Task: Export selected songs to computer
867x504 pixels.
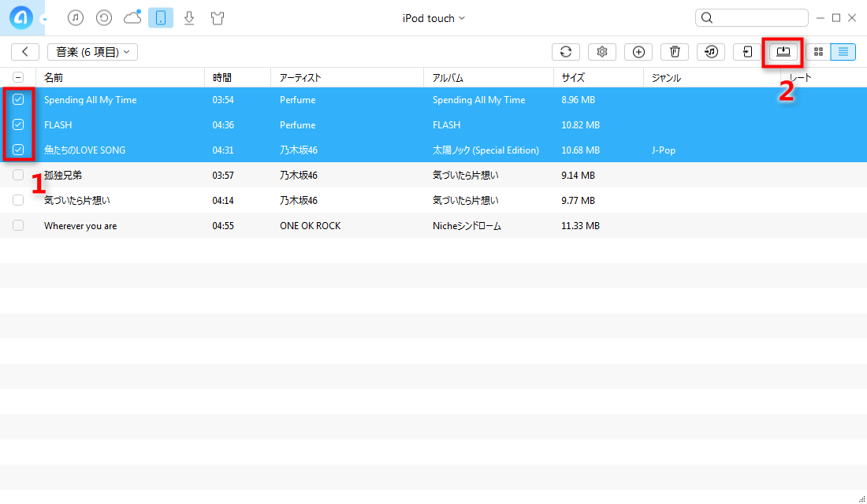Action: click(x=783, y=52)
